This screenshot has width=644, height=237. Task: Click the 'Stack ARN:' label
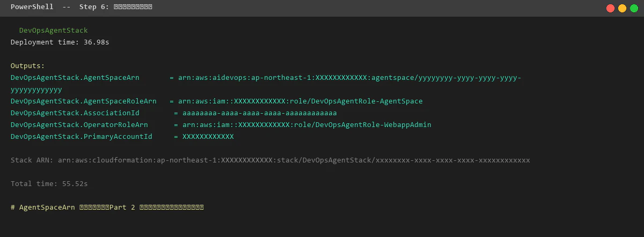click(32, 160)
